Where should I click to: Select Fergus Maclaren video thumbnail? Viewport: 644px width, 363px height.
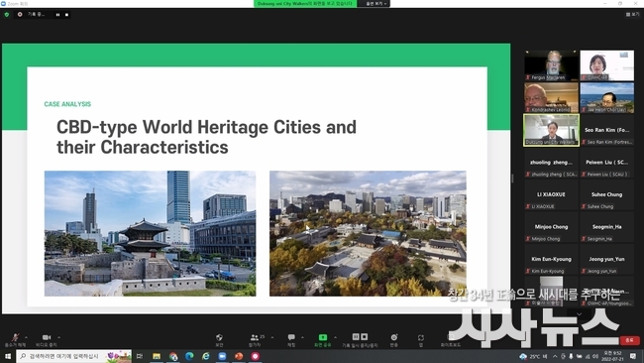pos(551,65)
